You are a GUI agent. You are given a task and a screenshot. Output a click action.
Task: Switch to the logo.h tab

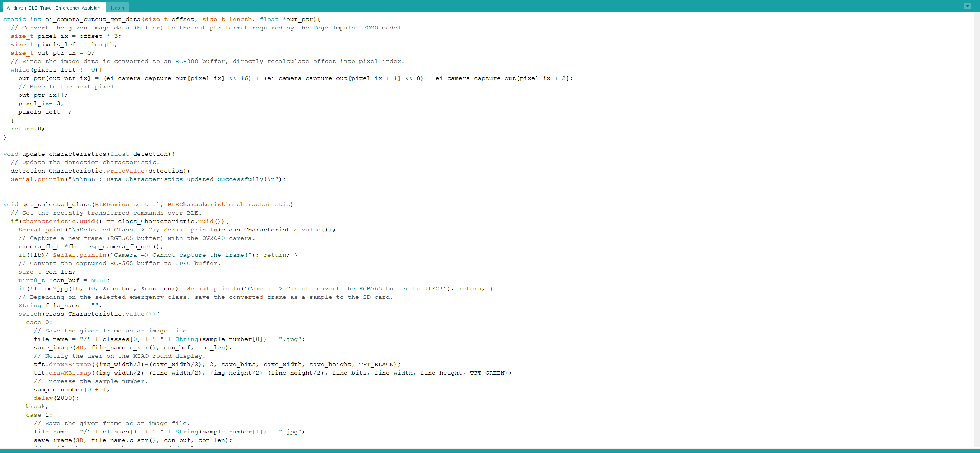point(117,7)
